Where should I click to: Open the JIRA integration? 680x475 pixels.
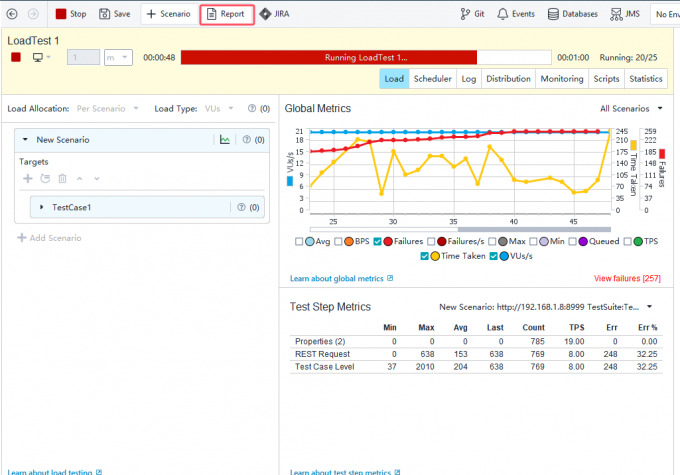click(x=281, y=14)
